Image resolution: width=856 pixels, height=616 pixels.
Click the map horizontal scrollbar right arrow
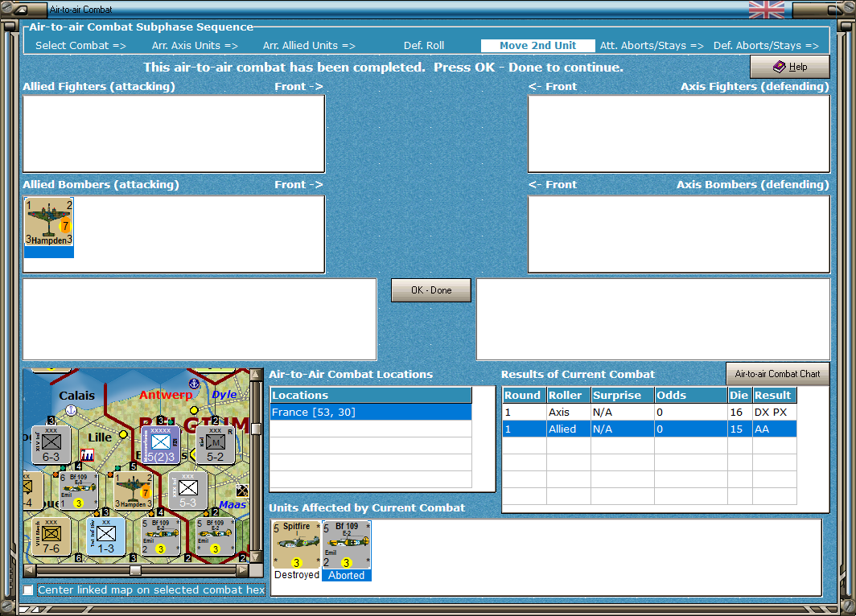tap(243, 570)
